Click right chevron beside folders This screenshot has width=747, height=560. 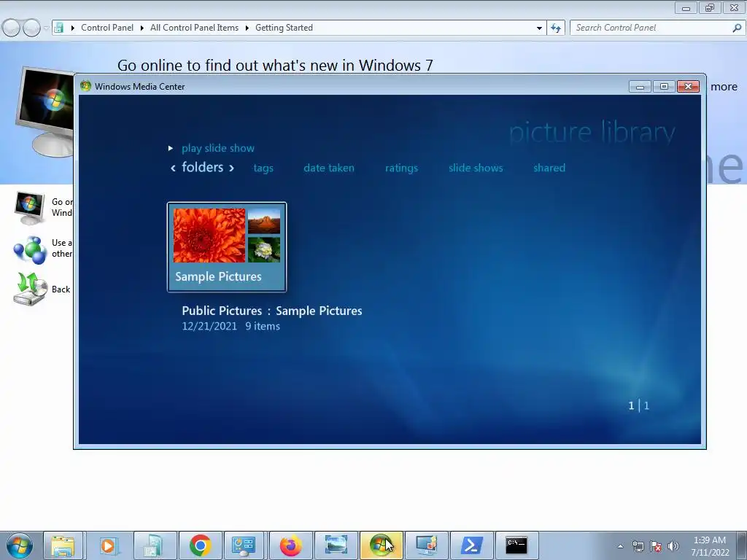tap(231, 168)
